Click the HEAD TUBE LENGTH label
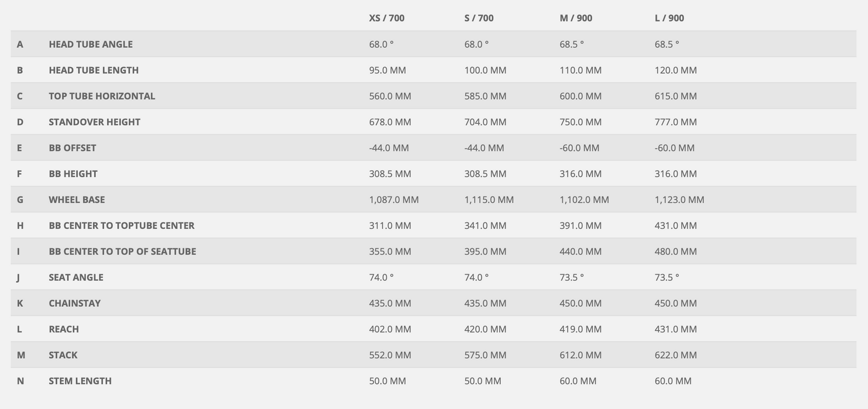The image size is (868, 409). 94,70
